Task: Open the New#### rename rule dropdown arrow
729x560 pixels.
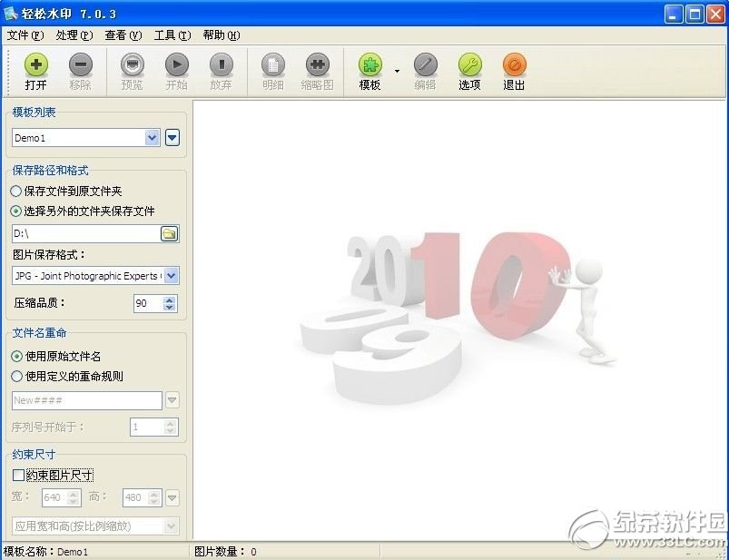Action: point(172,400)
